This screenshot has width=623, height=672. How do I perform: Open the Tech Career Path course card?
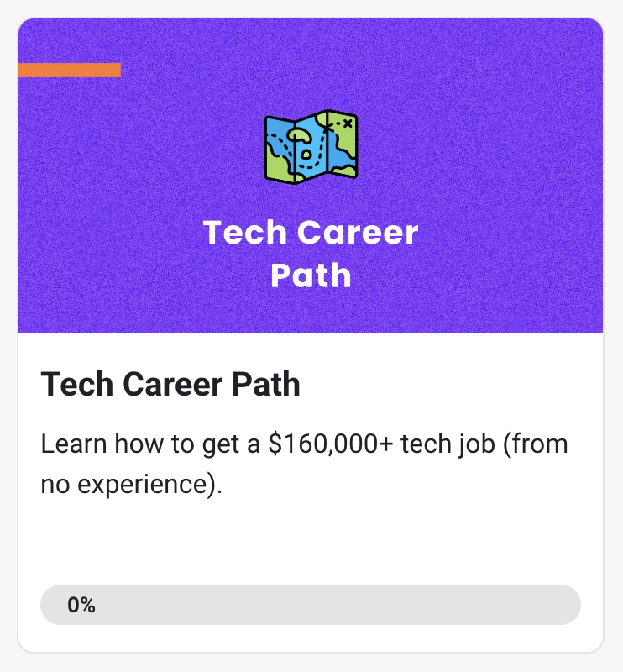[x=311, y=336]
